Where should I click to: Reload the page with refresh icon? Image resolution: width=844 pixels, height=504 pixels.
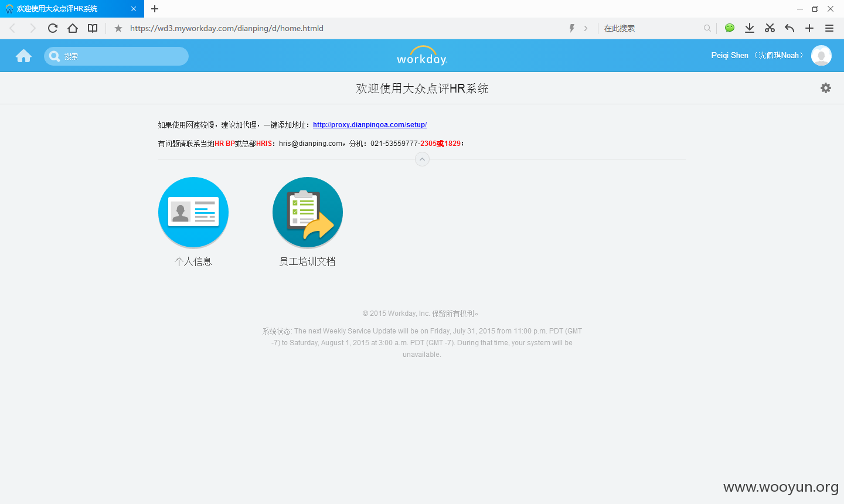53,28
